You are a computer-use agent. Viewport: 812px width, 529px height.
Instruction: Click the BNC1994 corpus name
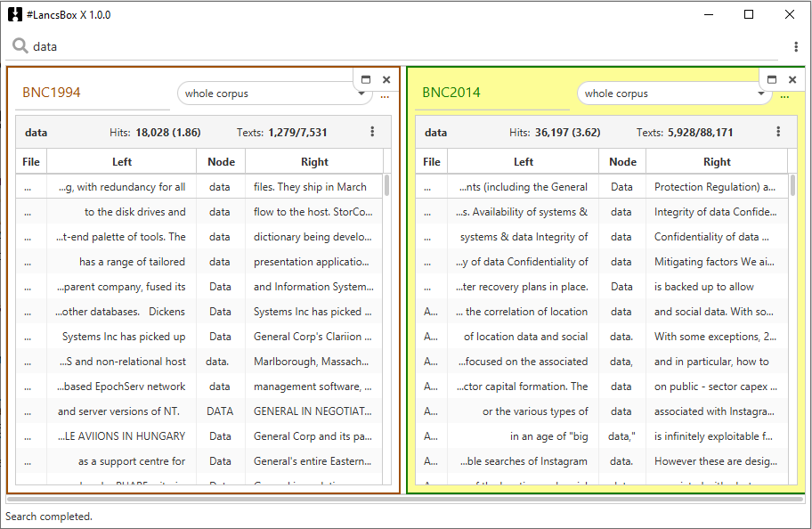pos(52,93)
